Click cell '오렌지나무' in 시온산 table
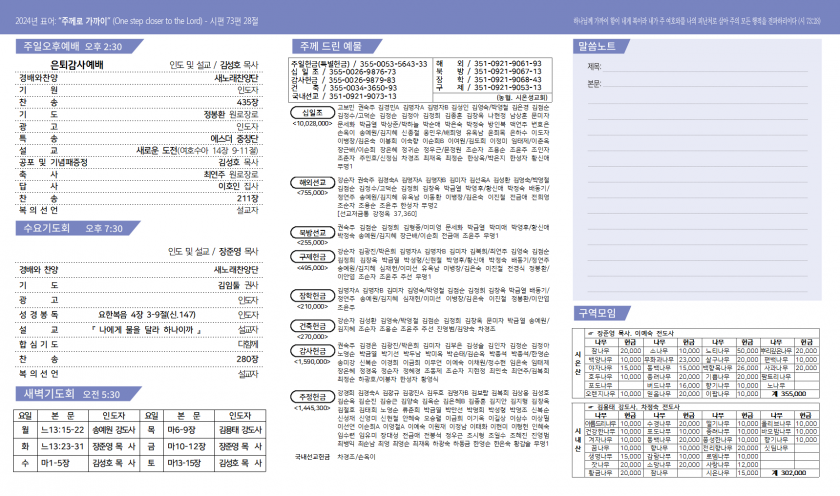This screenshot has width=840, height=496. 601,394
